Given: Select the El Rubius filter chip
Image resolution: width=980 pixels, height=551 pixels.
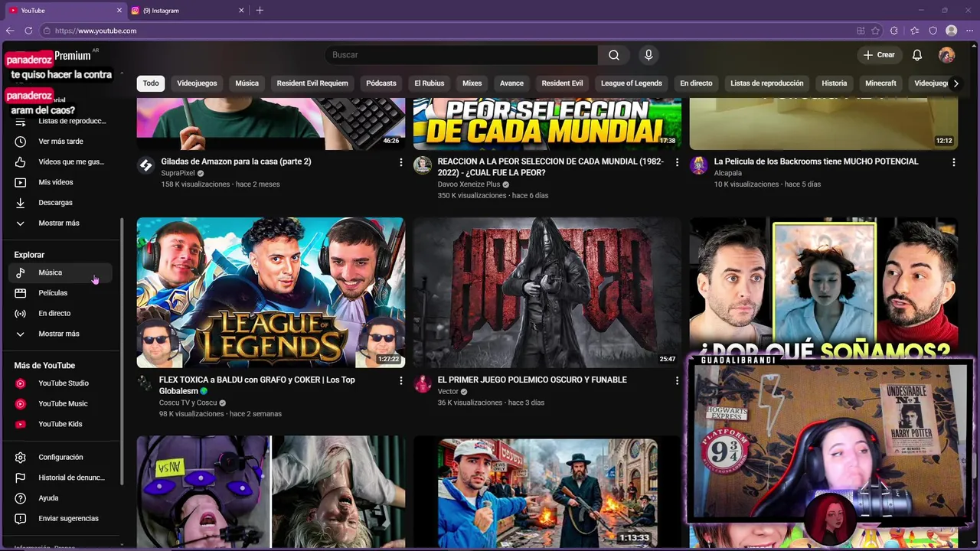Looking at the screenshot, I should tap(430, 83).
